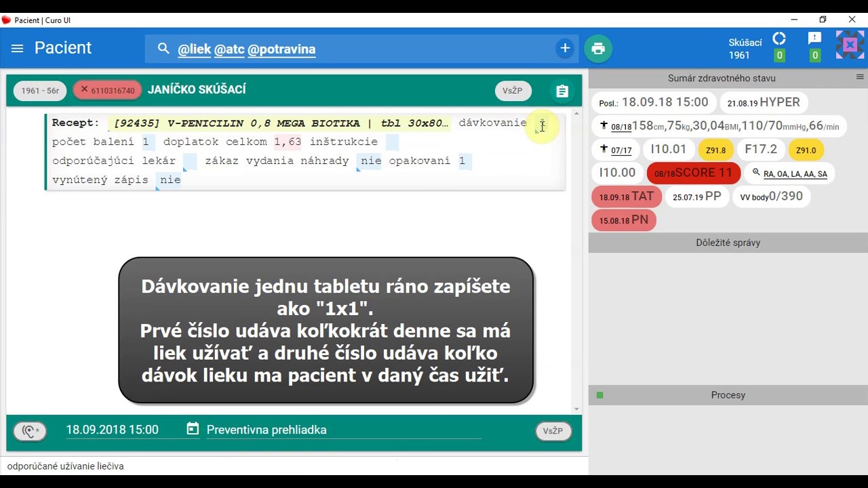
Task: Open the 18.09.18 TAT chip
Action: [x=626, y=197]
